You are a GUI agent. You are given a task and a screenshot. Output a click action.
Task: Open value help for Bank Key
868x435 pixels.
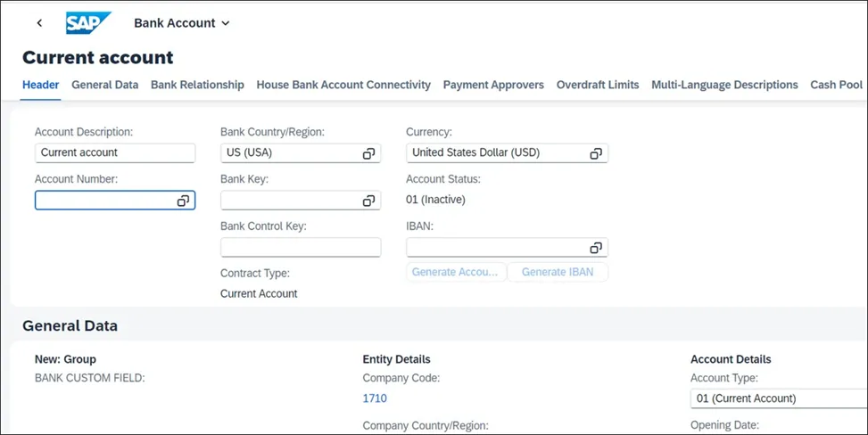pyautogui.click(x=368, y=201)
